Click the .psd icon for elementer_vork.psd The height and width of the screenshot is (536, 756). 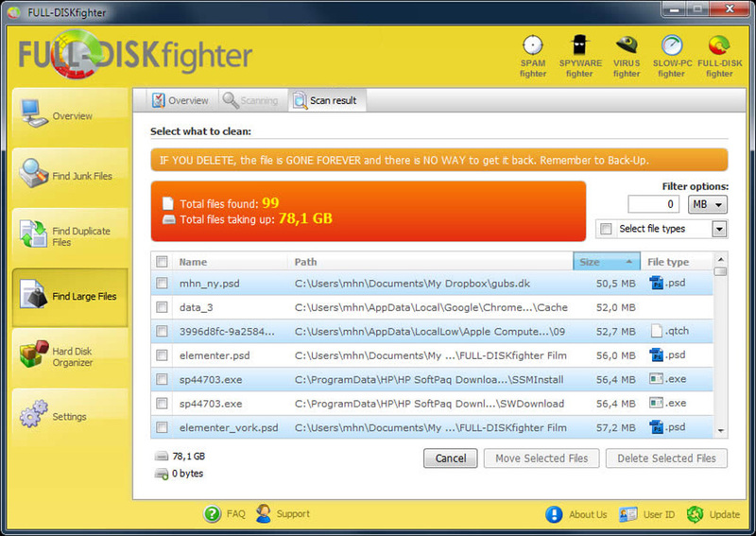(x=656, y=427)
